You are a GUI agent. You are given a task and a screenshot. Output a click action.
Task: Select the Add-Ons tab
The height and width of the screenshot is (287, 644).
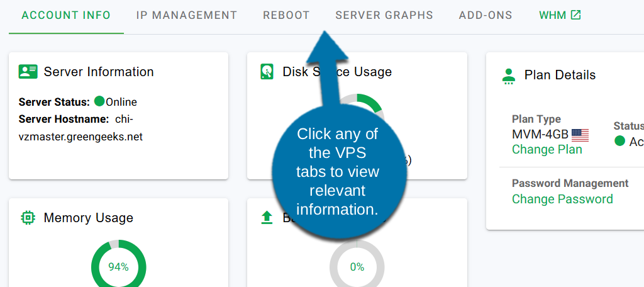coord(486,15)
